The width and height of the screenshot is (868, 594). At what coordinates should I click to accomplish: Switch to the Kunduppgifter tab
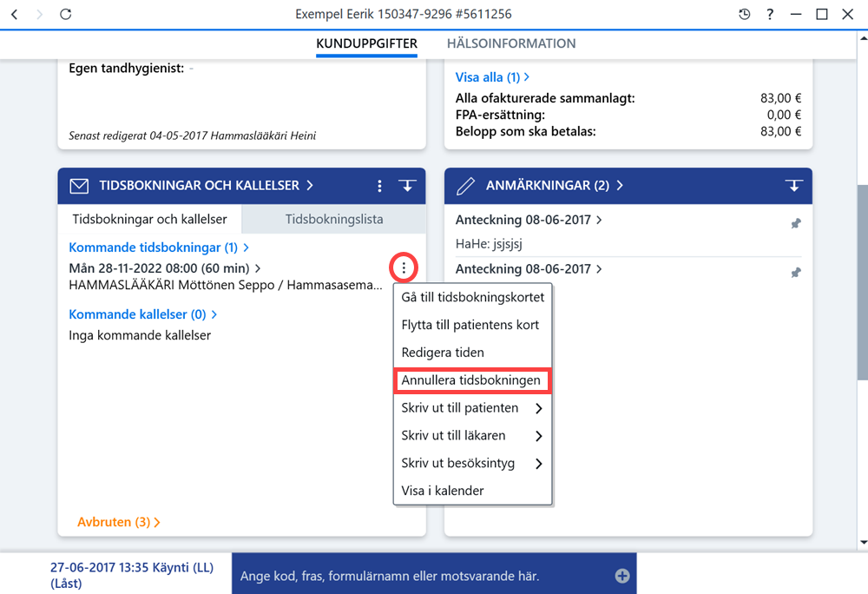click(366, 43)
